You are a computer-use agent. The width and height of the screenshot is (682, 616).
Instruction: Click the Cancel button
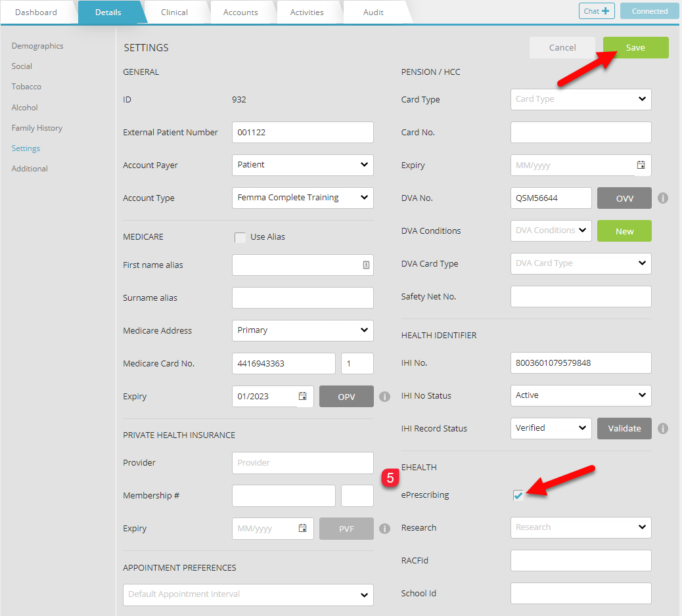click(x=562, y=47)
